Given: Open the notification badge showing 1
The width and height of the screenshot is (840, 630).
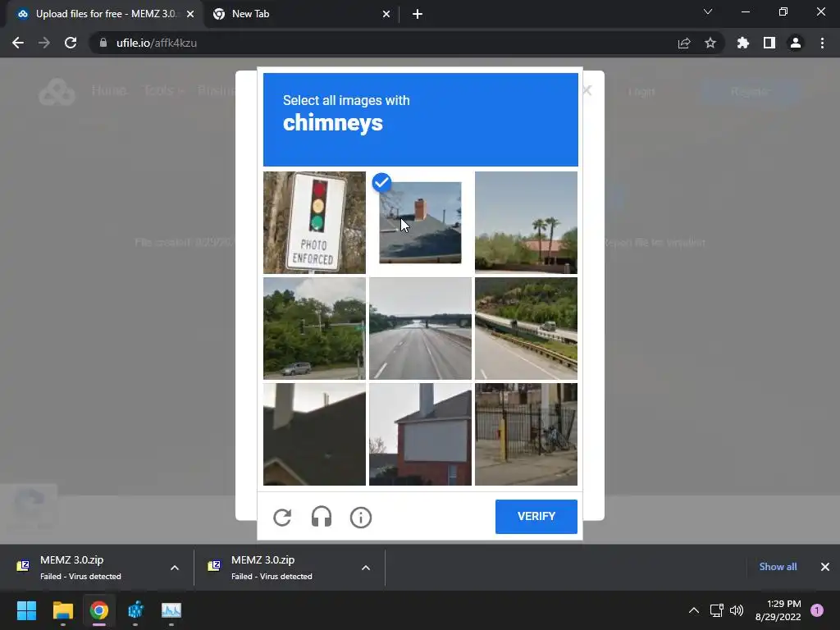Looking at the screenshot, I should pyautogui.click(x=817, y=610).
